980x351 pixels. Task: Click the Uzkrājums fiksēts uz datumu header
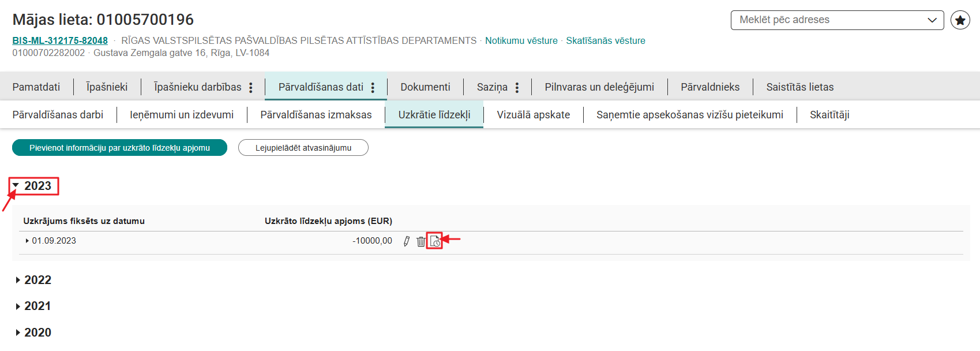(x=84, y=221)
